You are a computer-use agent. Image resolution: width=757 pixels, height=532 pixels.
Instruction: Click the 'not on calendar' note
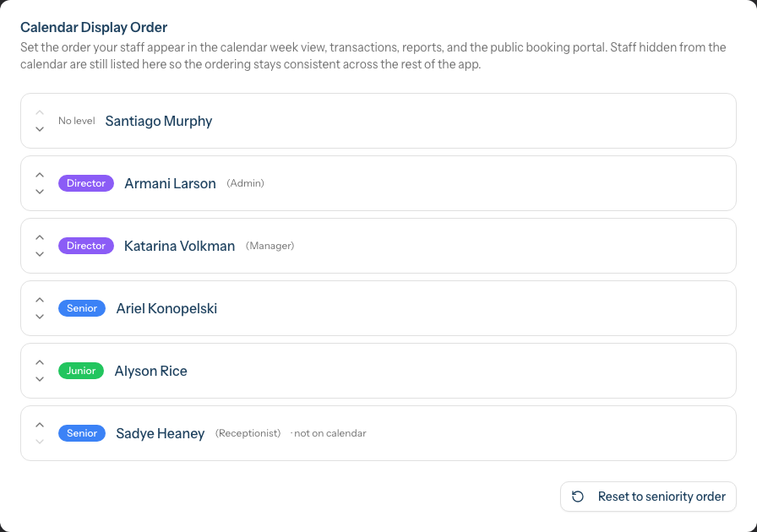[x=330, y=433]
